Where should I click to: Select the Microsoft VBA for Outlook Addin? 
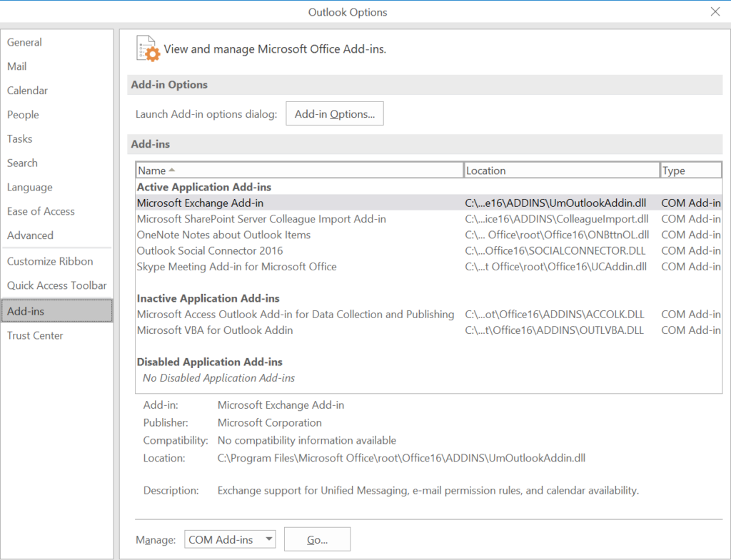213,330
